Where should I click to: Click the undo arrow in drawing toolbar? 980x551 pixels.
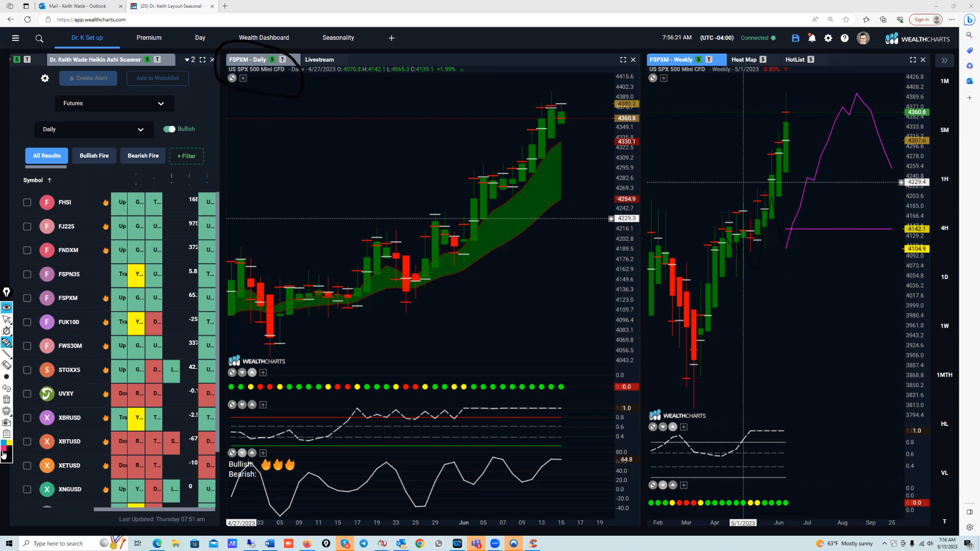click(7, 388)
